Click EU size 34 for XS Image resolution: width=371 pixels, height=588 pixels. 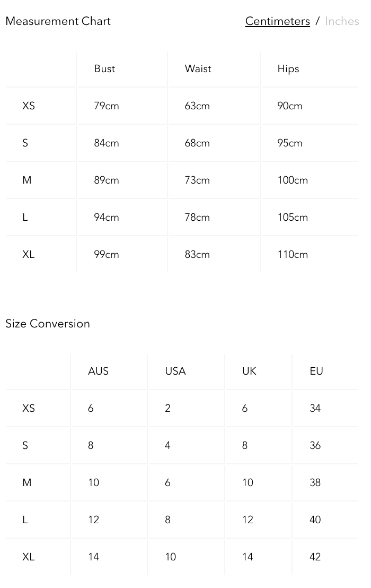(315, 409)
